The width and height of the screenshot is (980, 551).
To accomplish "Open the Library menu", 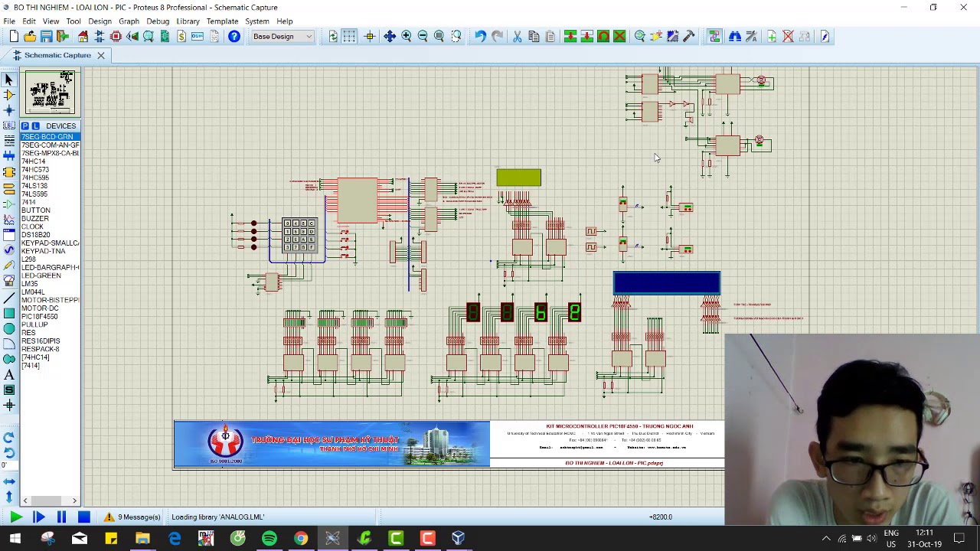I will [x=188, y=21].
